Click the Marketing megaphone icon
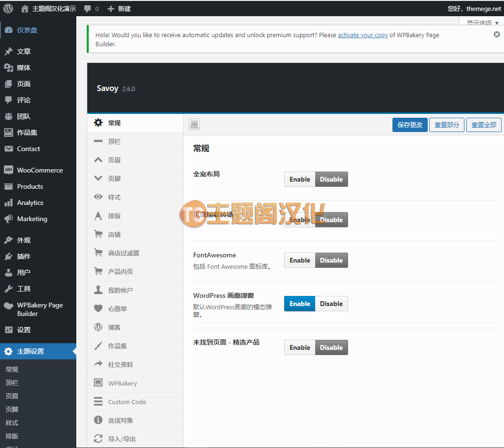Image resolution: width=504 pixels, height=448 pixels. click(9, 219)
